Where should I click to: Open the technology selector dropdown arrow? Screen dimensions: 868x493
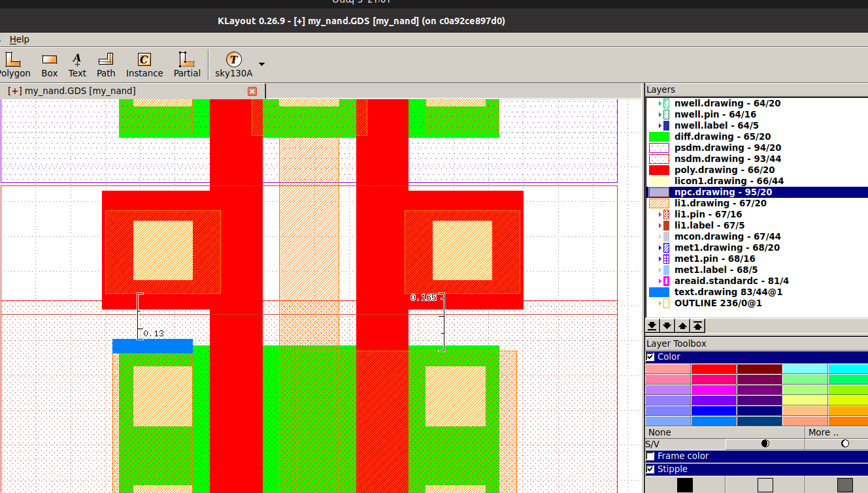(x=262, y=64)
